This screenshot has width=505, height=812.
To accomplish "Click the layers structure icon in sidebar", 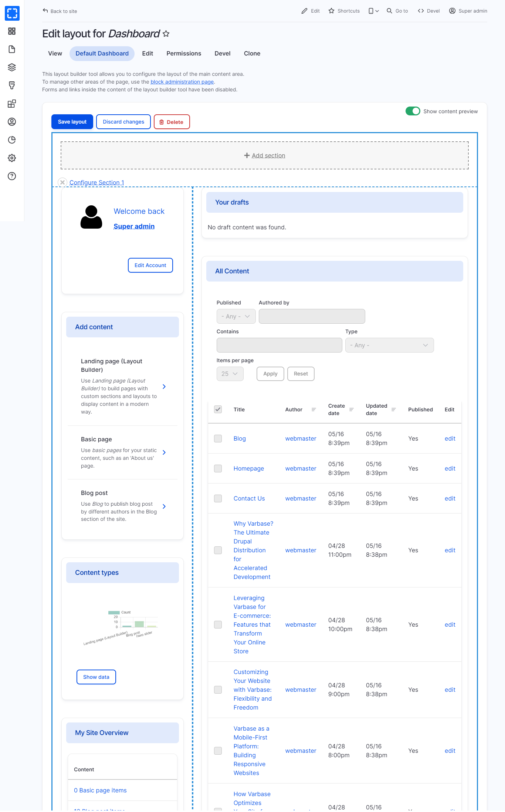I will 12,67.
